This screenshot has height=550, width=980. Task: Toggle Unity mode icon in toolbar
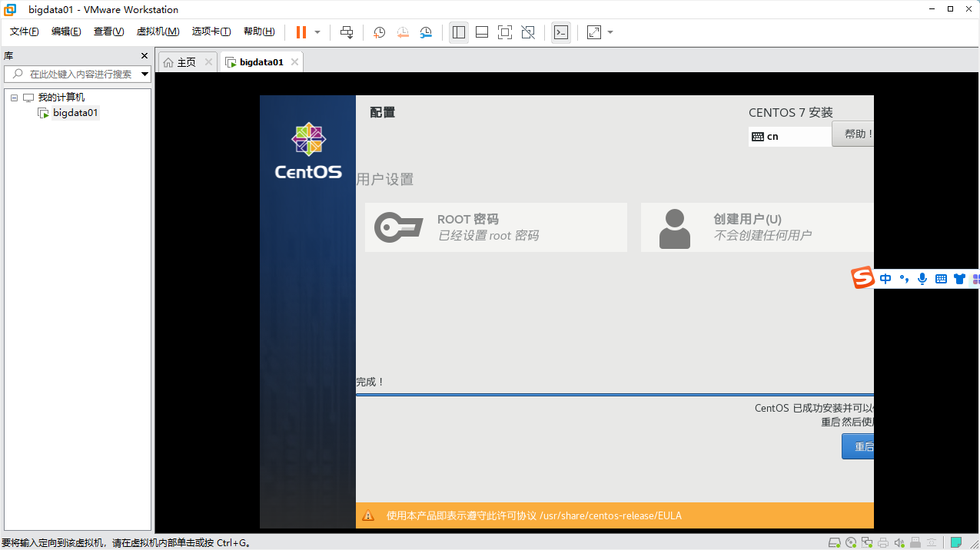point(528,32)
